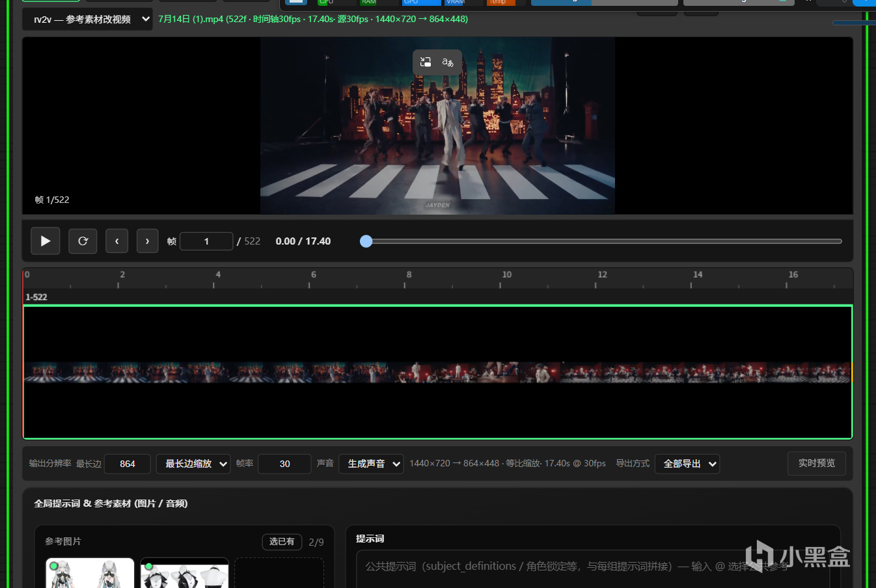
Task: Click the '2/9' reference image count
Action: point(316,542)
